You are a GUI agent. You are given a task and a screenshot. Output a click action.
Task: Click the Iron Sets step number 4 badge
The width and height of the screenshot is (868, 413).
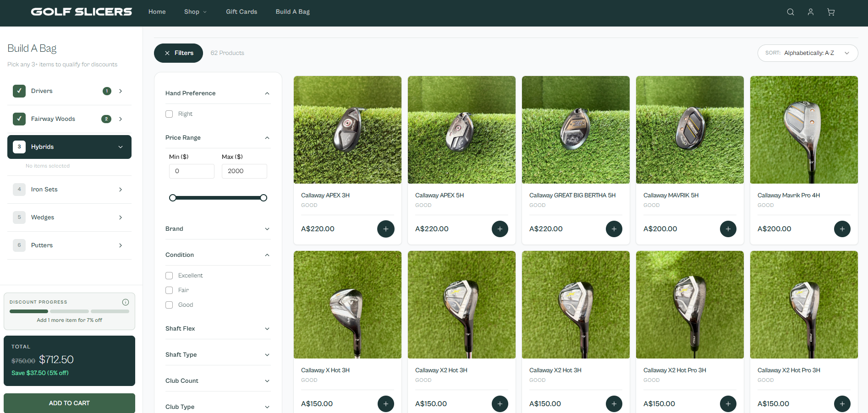19,190
